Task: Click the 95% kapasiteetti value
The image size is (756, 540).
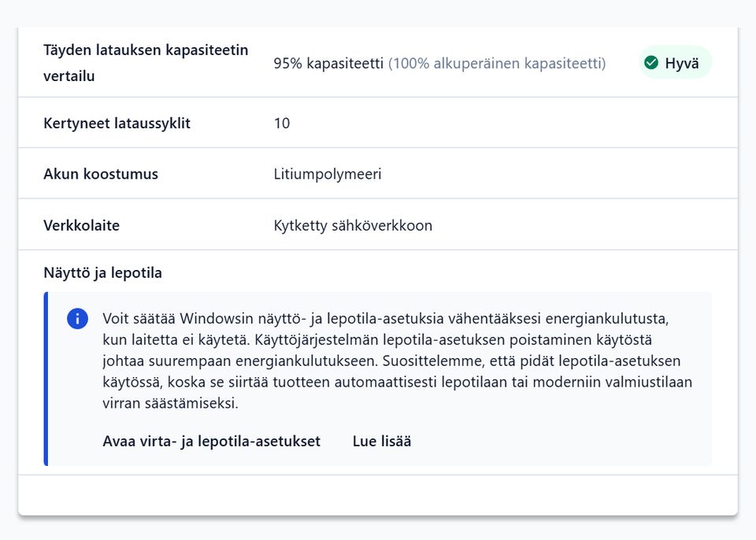Action: coord(328,63)
